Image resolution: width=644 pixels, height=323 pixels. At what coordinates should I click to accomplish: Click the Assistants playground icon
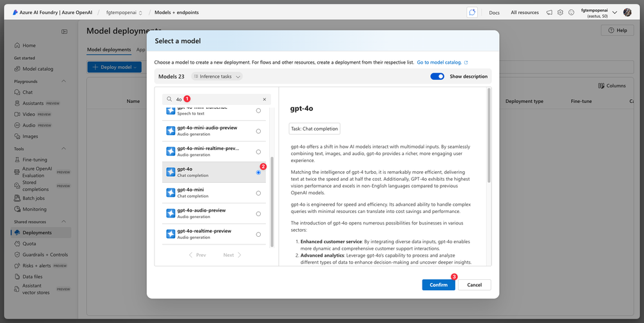tap(17, 104)
